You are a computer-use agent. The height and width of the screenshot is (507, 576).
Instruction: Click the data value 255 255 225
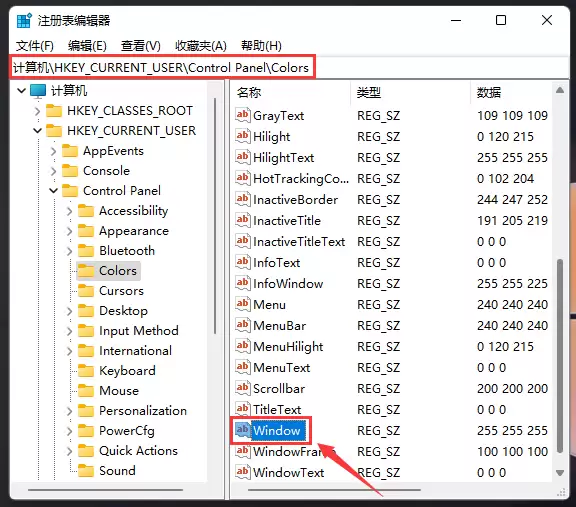pyautogui.click(x=512, y=284)
